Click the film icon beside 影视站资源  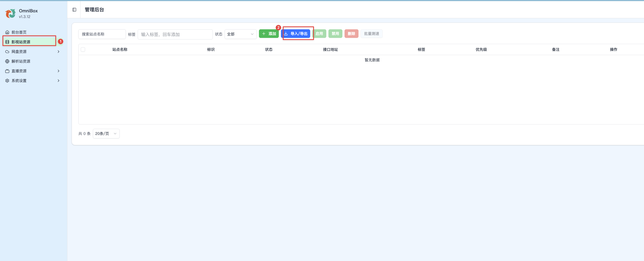coord(7,42)
